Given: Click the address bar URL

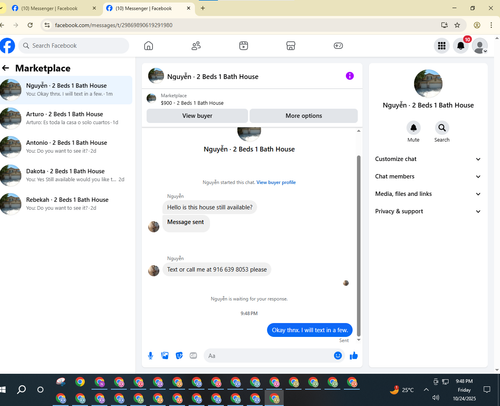Looking at the screenshot, I should [x=114, y=25].
